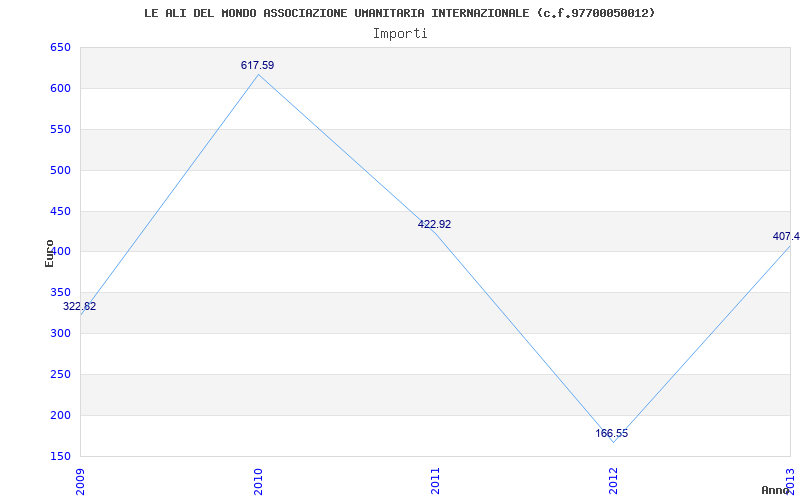The width and height of the screenshot is (800, 500).
Task: Click the 2011 year axis label
Action: tap(435, 481)
